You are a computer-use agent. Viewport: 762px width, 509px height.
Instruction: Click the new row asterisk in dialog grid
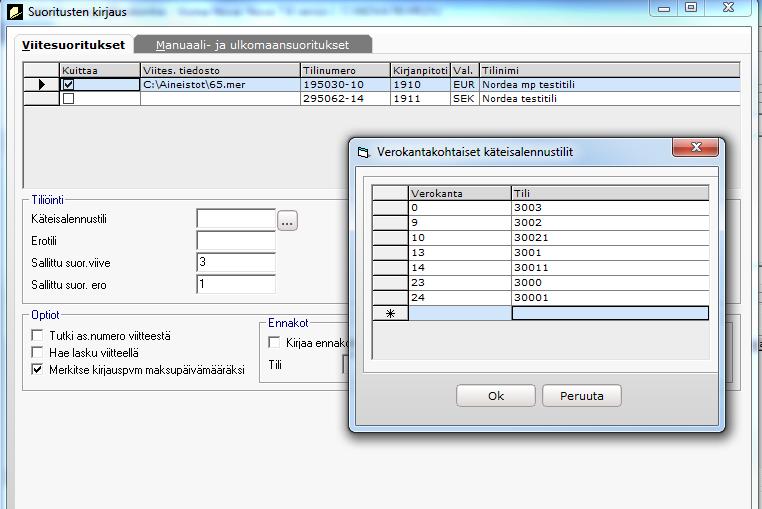[390, 314]
